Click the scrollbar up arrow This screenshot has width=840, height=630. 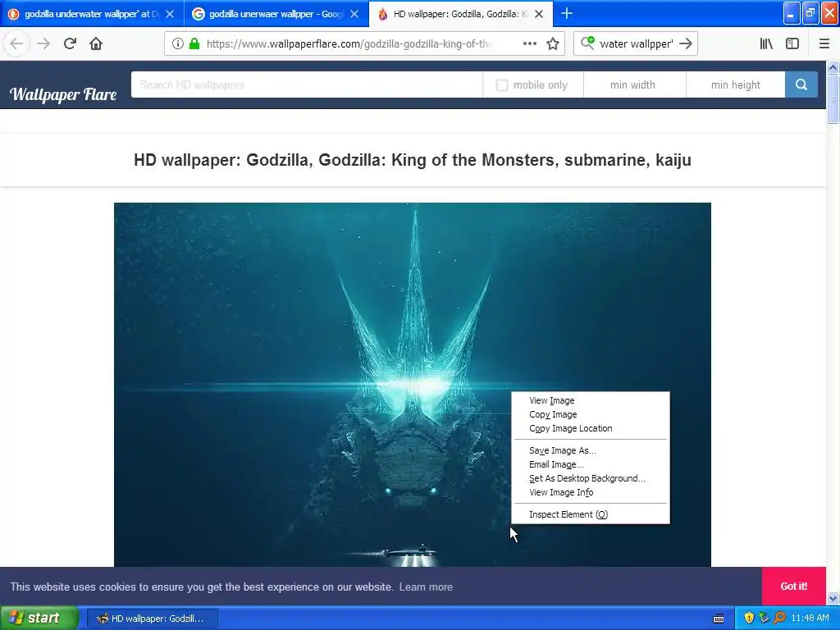coord(833,67)
